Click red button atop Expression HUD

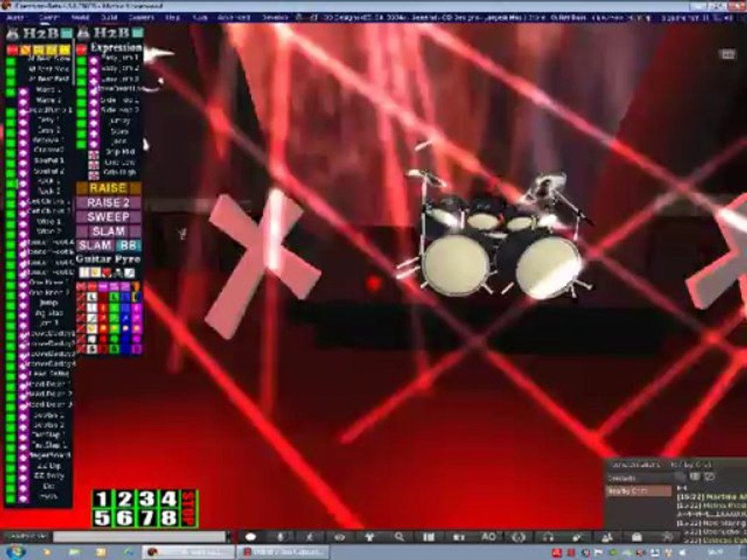point(82,49)
